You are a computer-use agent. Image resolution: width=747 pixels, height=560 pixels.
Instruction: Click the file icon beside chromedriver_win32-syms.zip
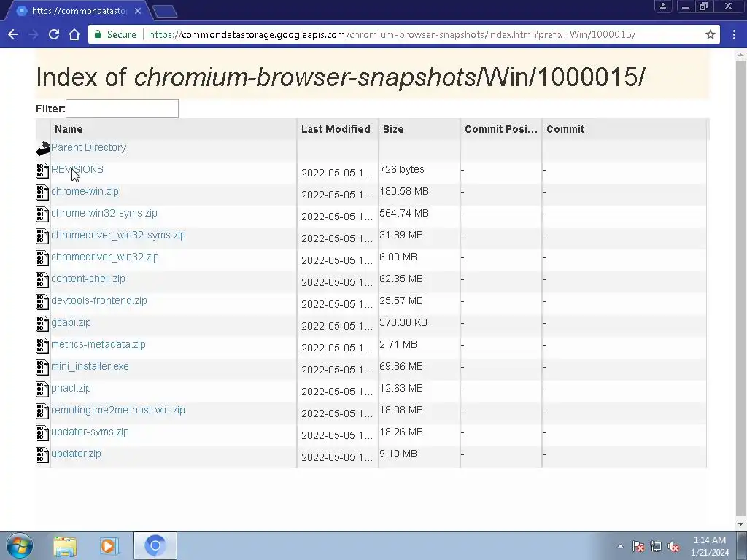(42, 236)
